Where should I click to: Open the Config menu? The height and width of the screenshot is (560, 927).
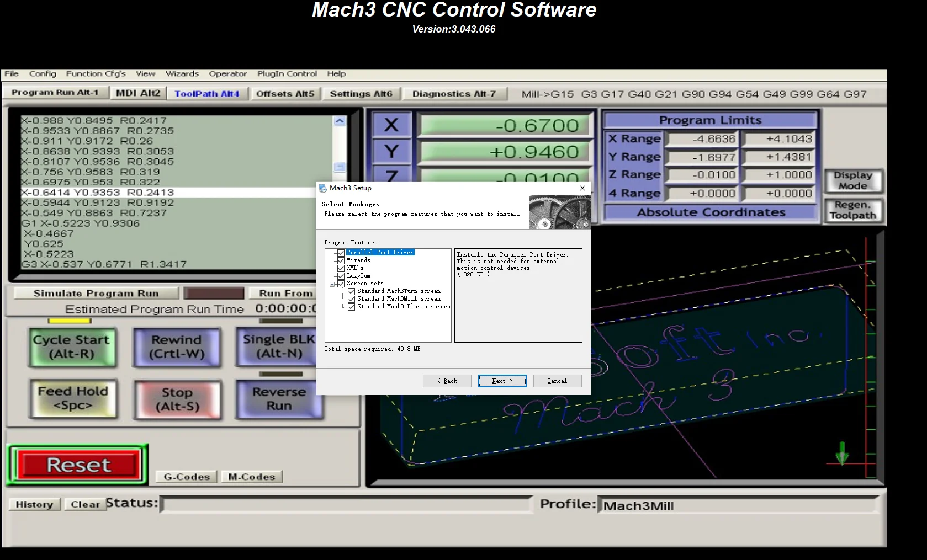click(43, 73)
